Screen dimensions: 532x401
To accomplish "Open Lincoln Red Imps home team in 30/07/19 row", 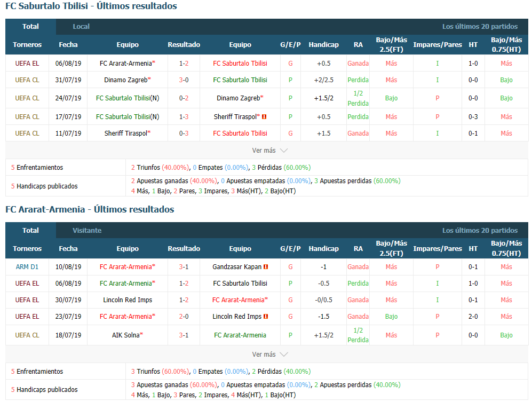I will [x=128, y=300].
